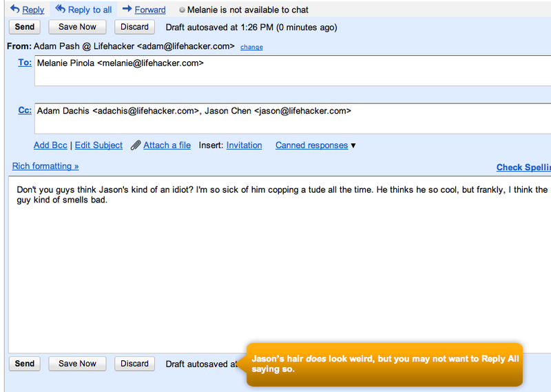Open the Add Bcc link

click(x=50, y=145)
